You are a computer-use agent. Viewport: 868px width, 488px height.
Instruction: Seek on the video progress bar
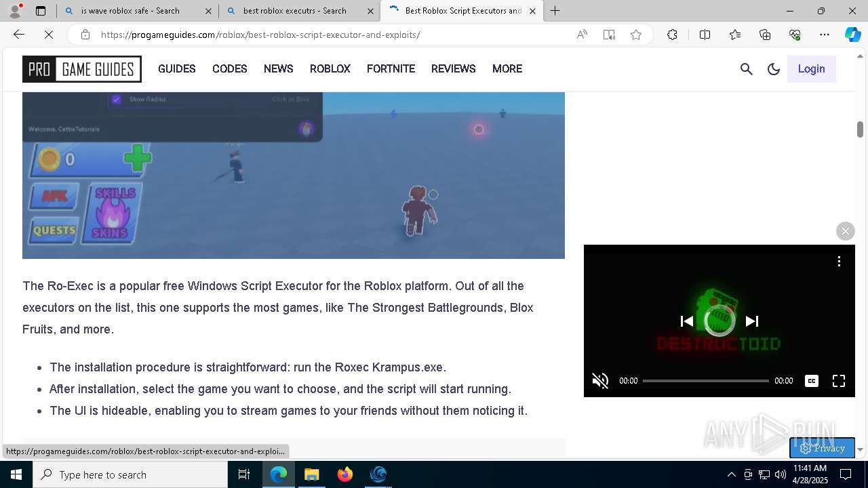click(x=705, y=381)
